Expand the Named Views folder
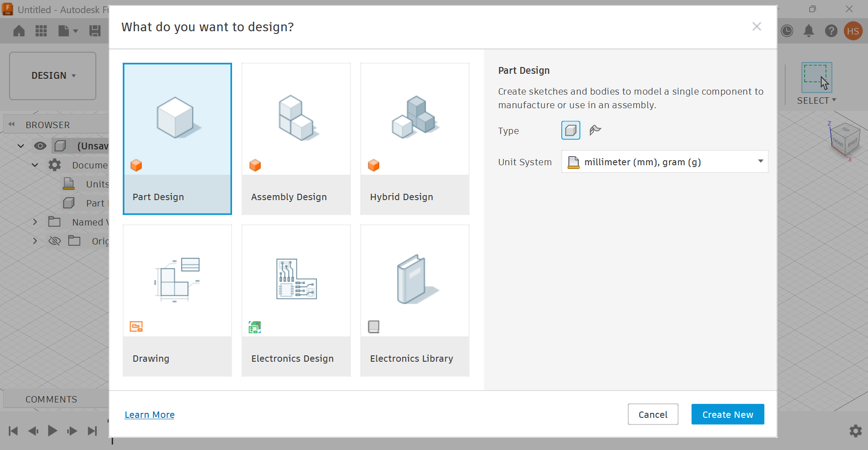The height and width of the screenshot is (450, 868). pos(35,222)
